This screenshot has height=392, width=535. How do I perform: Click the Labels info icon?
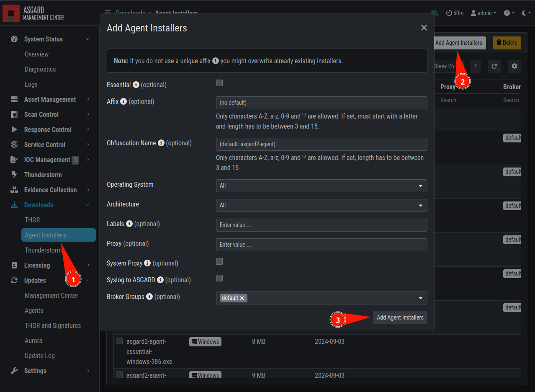click(x=129, y=224)
